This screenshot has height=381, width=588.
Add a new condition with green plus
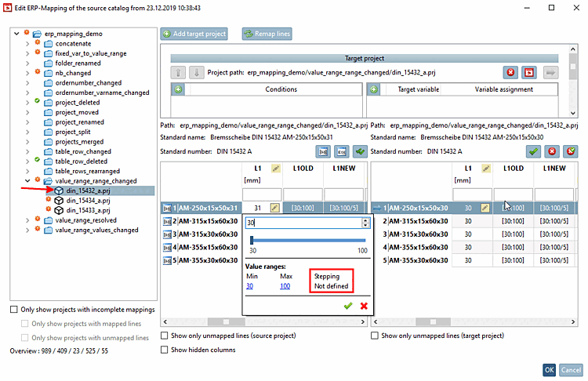coord(179,89)
